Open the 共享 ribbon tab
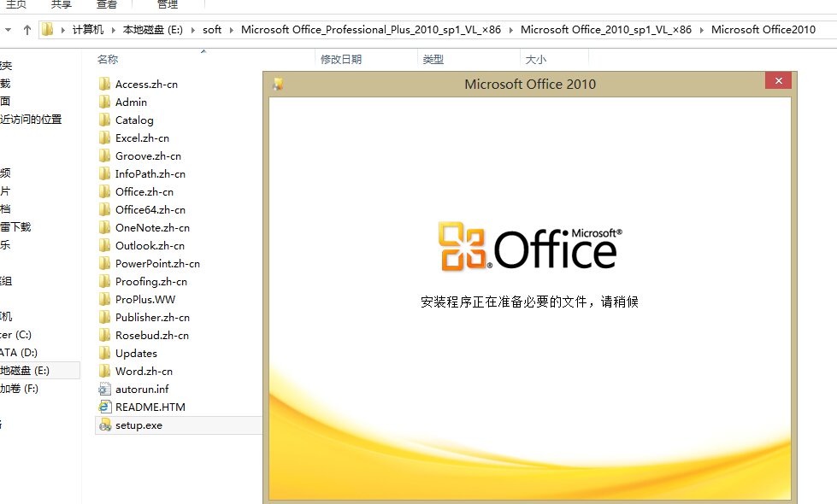 click(x=61, y=5)
